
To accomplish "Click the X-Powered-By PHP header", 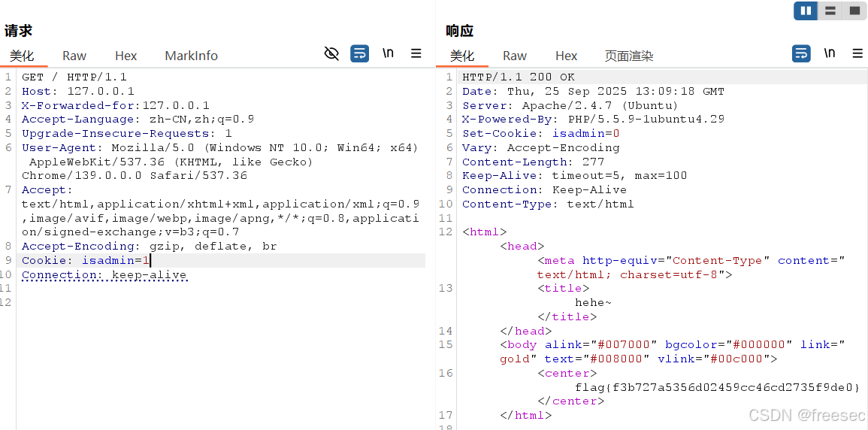I will (594, 120).
